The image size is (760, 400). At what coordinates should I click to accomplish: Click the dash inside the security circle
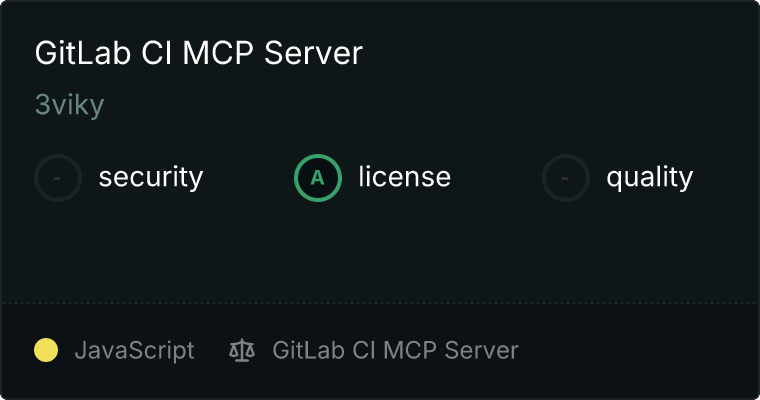(57, 178)
